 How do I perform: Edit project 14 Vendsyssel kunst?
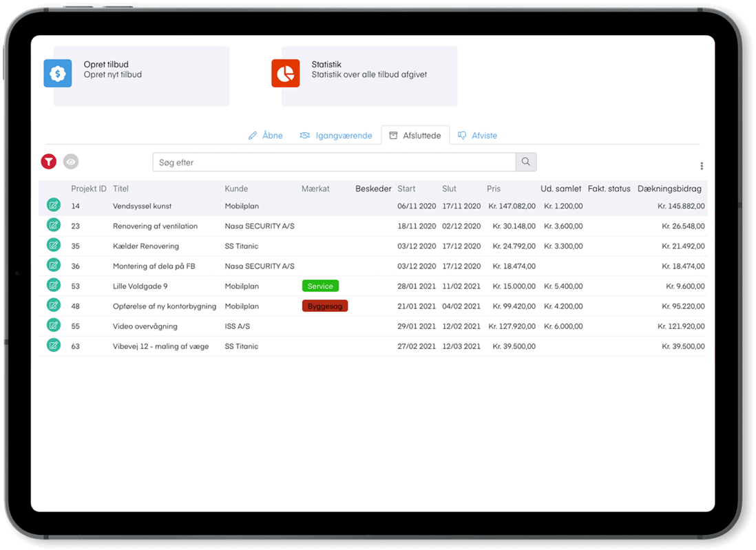[x=54, y=205]
